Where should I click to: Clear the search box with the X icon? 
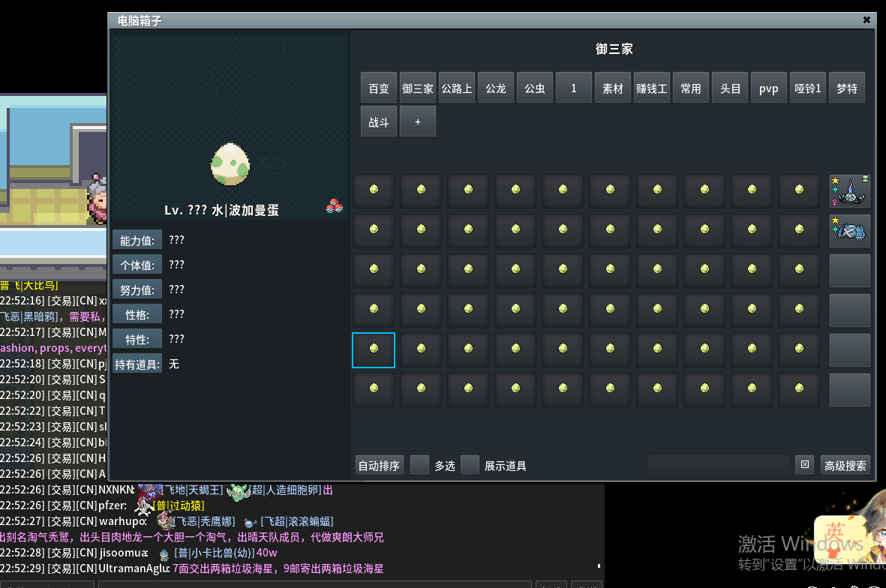pos(805,465)
